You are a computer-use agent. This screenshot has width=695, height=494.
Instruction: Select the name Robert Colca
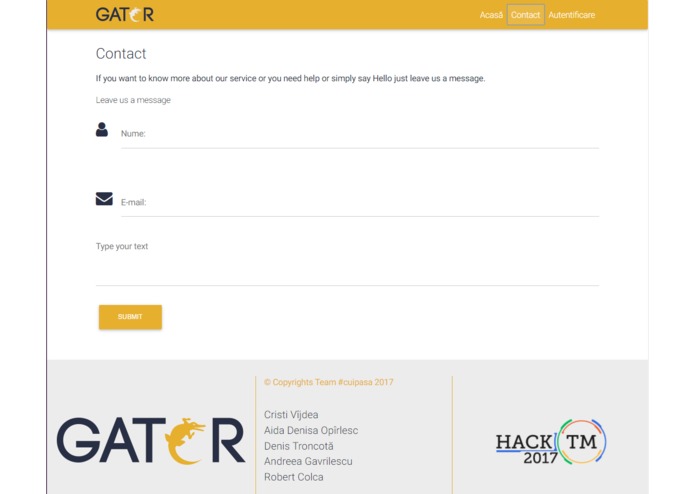point(293,477)
